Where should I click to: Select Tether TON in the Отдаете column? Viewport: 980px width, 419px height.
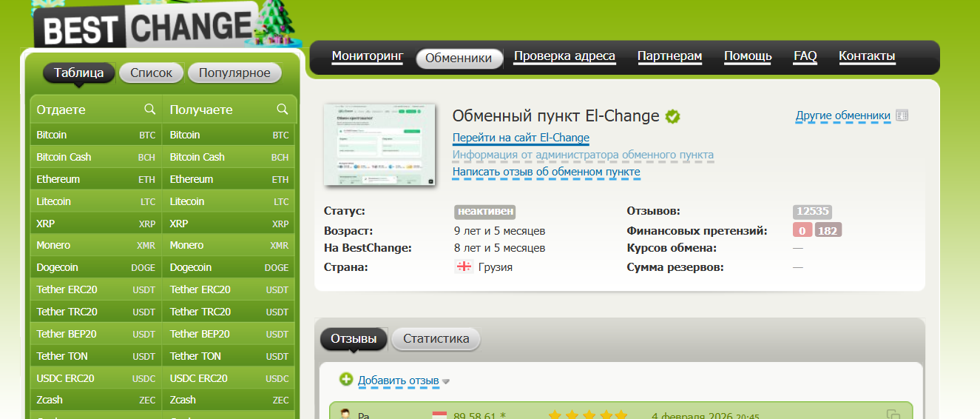(x=96, y=356)
